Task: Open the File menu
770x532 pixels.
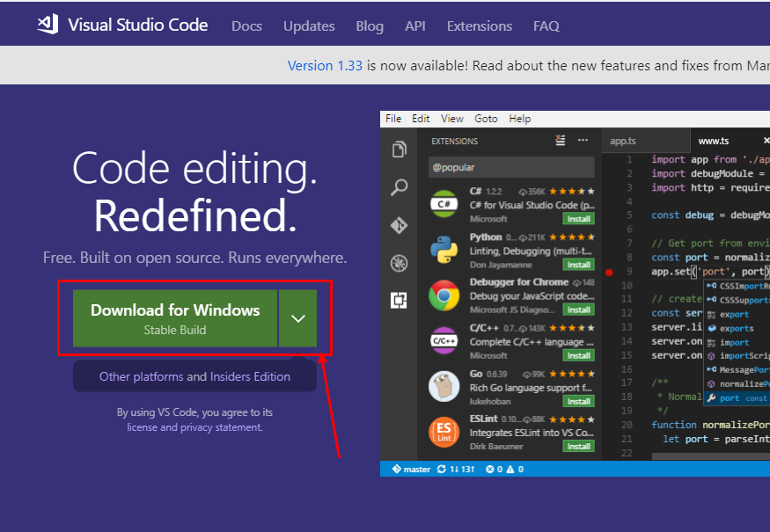Action: 393,119
